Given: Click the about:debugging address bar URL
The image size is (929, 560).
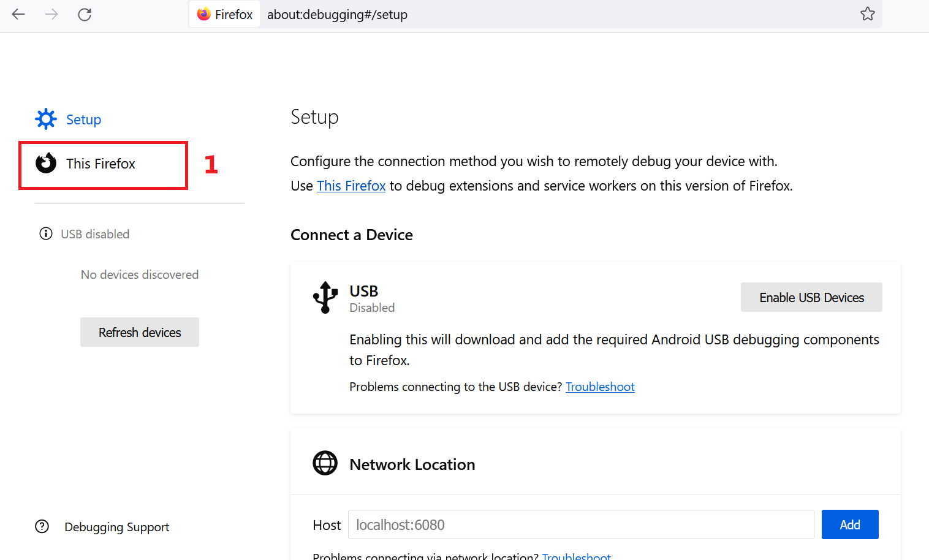Looking at the screenshot, I should tap(337, 15).
